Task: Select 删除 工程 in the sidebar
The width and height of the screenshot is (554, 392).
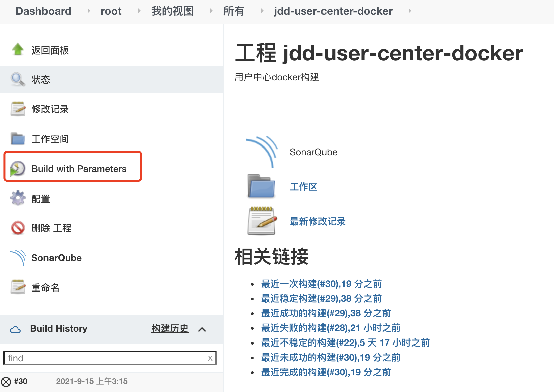Action: pyautogui.click(x=51, y=228)
